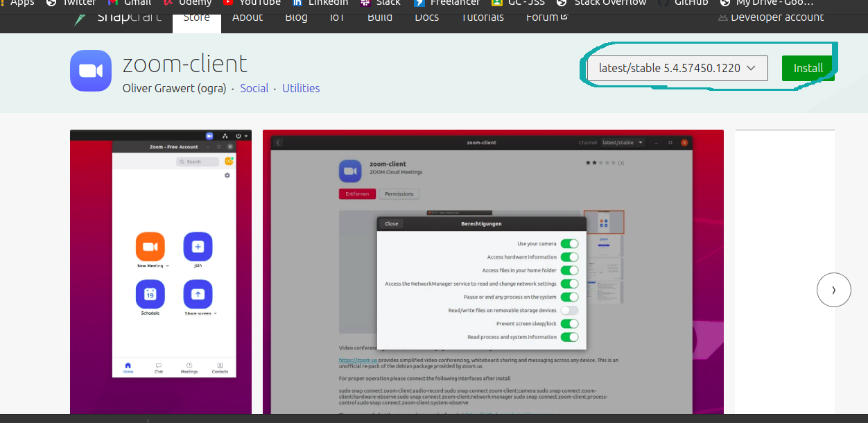Viewport: 868px width, 423px height.
Task: Click the back arrow in the second screenshot's title bar
Action: (x=278, y=142)
